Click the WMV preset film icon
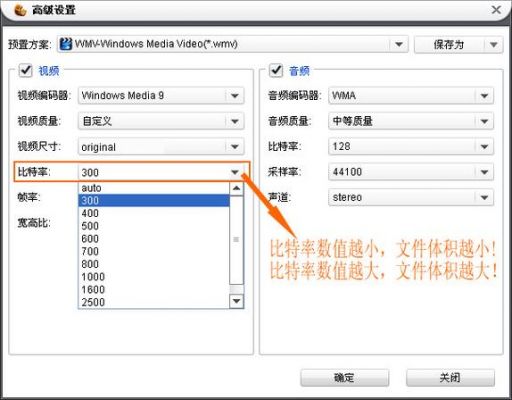The image size is (512, 400). coord(66,44)
